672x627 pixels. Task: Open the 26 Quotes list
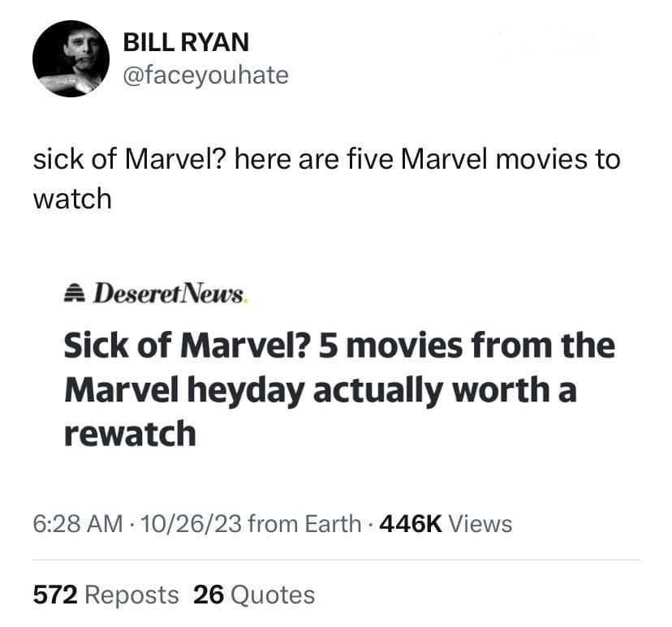[x=254, y=595]
